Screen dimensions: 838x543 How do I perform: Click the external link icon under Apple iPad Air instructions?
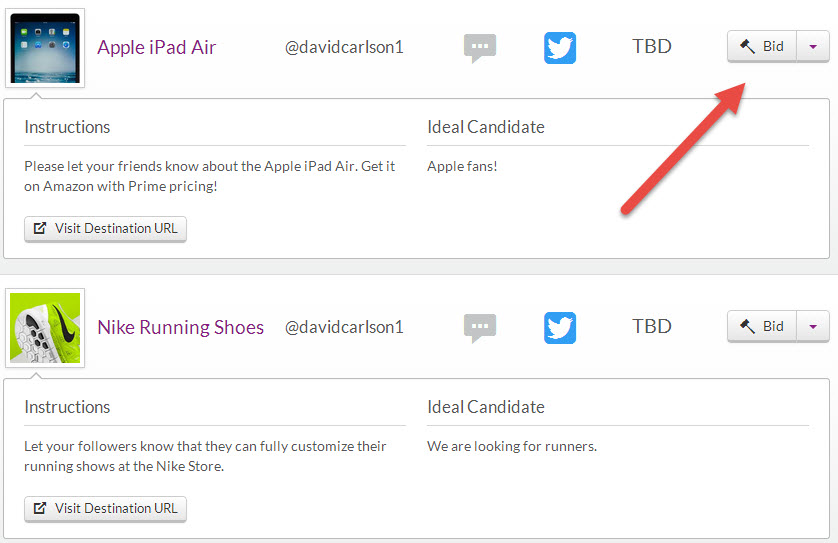pos(40,228)
